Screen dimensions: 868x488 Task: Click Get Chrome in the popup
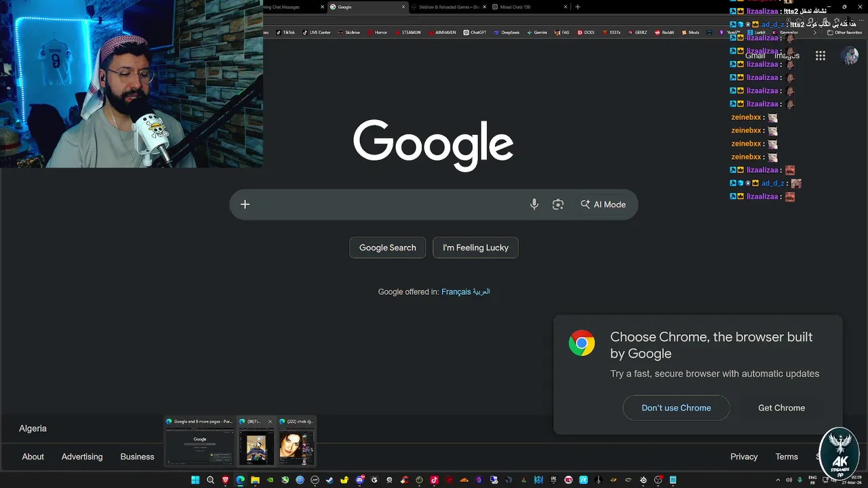coord(781,407)
